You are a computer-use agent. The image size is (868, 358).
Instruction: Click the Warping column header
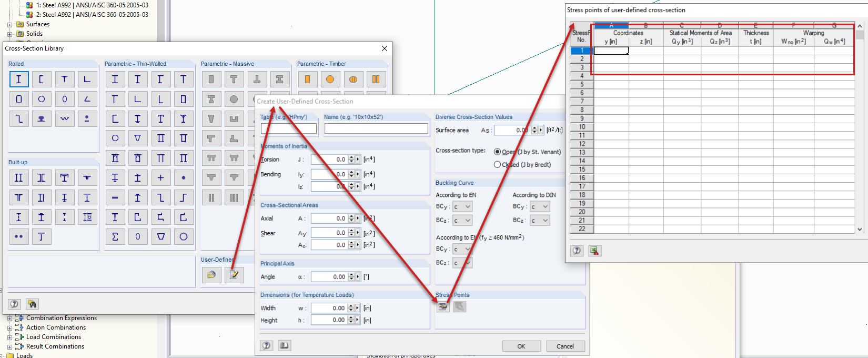(814, 33)
